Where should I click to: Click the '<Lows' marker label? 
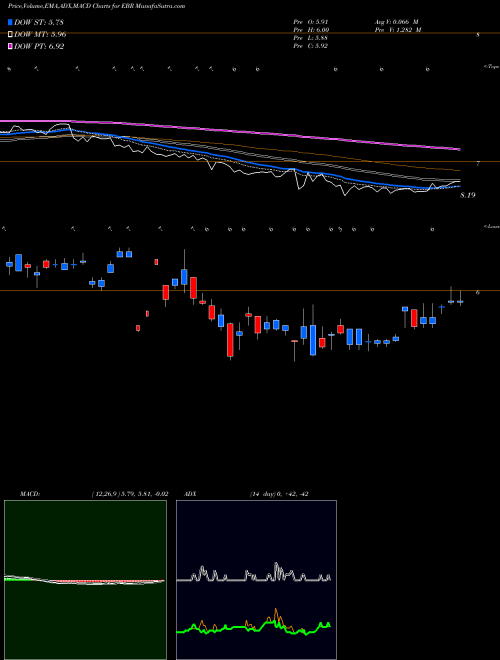pyautogui.click(x=492, y=226)
